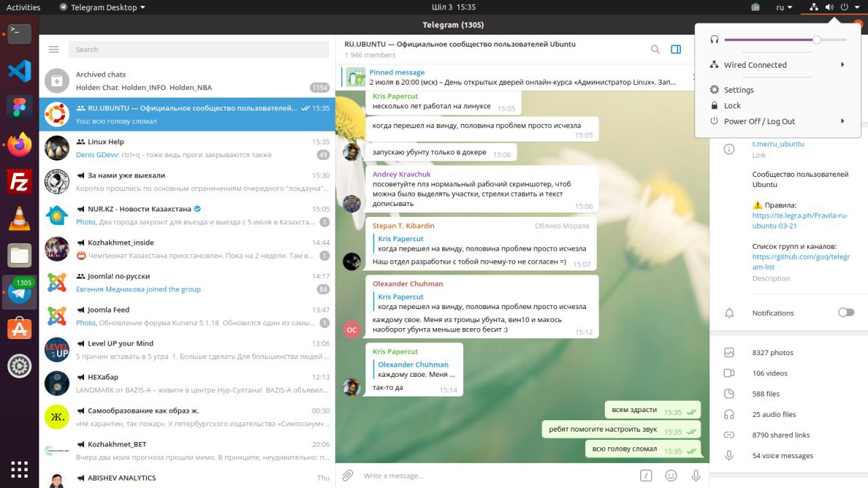The width and height of the screenshot is (868, 488).
Task: Open VLC media player from the dock
Action: (x=20, y=218)
